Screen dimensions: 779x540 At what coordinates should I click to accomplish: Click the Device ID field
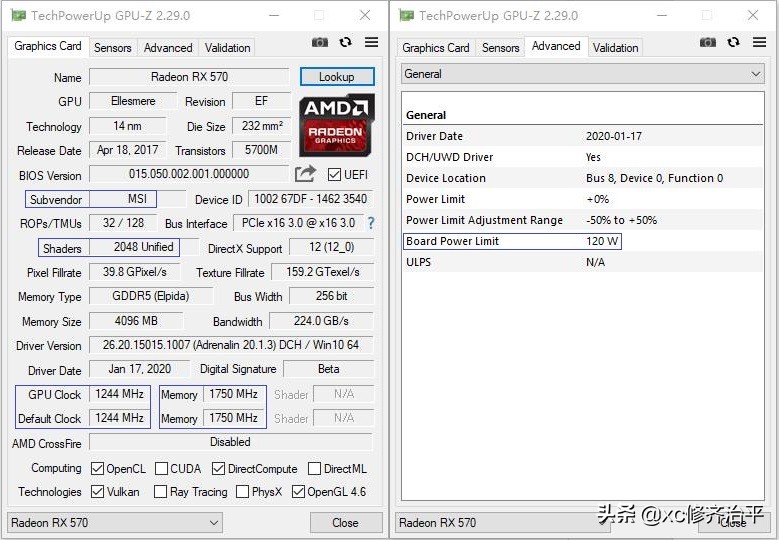coord(311,199)
